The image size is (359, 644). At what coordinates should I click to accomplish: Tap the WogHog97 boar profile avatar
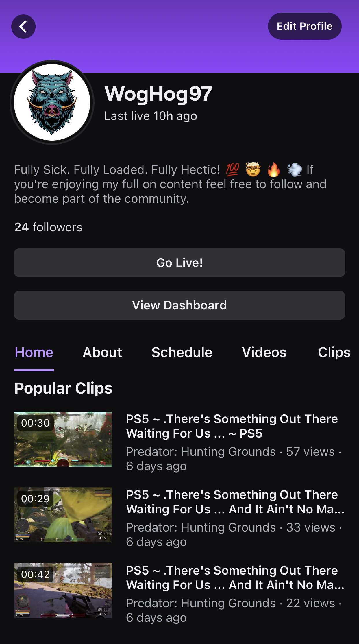(x=52, y=102)
